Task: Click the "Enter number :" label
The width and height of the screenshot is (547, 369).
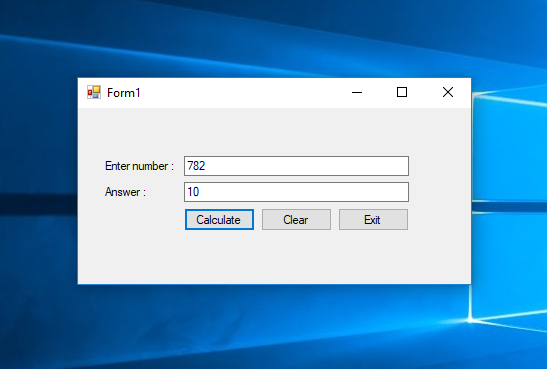Action: pos(139,166)
